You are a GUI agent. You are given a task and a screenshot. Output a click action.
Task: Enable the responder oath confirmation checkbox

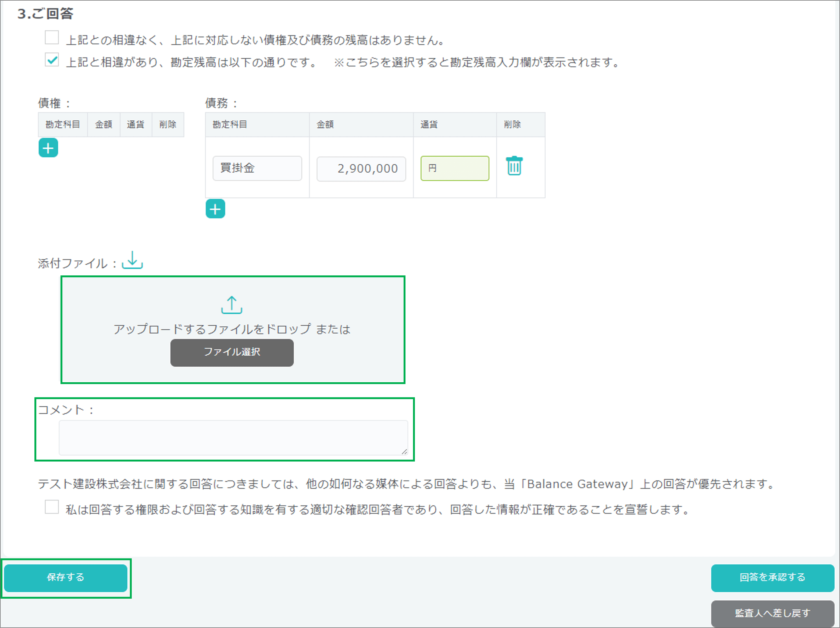pyautogui.click(x=51, y=507)
